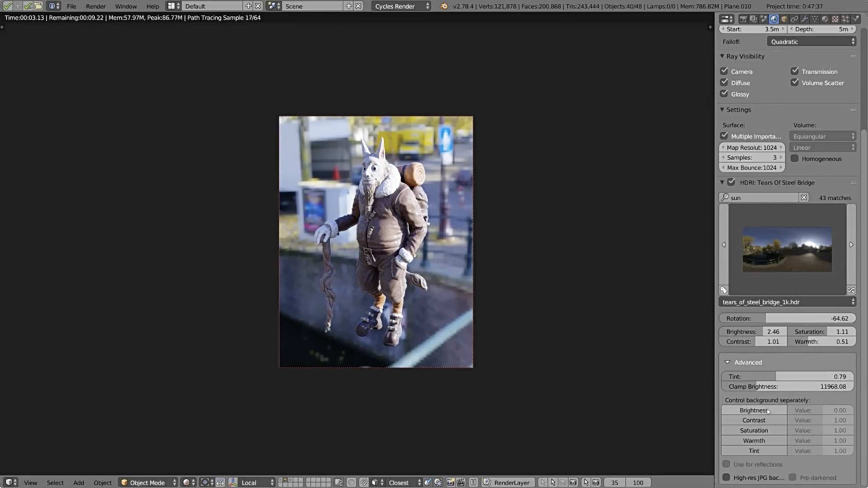868x488 pixels.
Task: Click the HDRI preview thumbnail
Action: pos(787,249)
